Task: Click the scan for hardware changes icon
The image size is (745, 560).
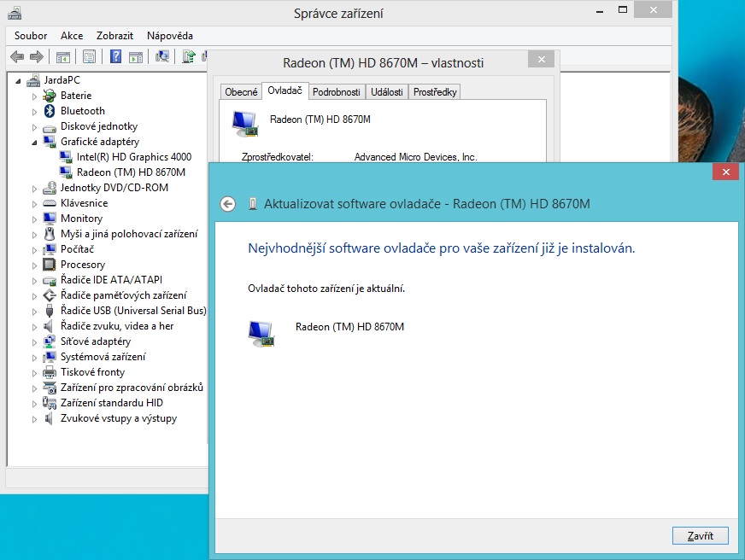Action: tap(162, 57)
